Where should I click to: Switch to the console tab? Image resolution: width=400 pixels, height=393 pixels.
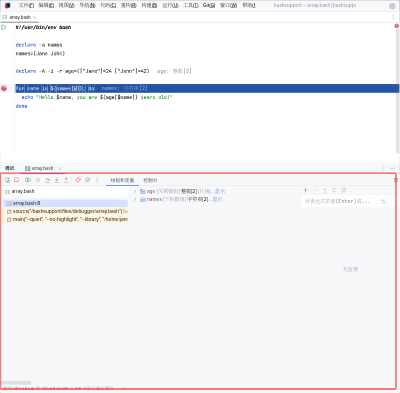coord(150,180)
